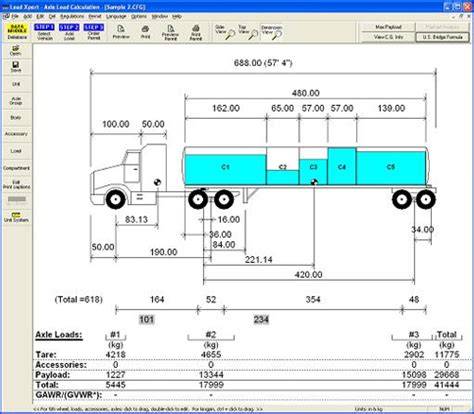
Task: Click the (Total =618) label
Action: pyautogui.click(x=79, y=299)
